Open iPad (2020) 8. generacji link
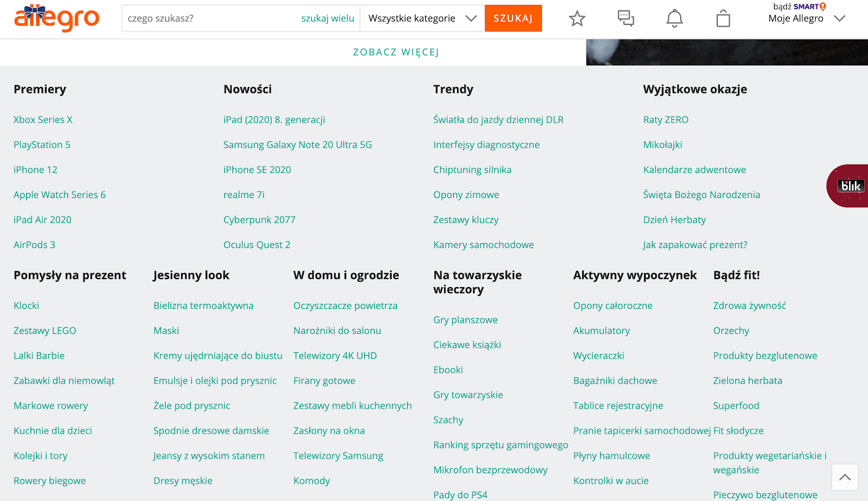 274,120
